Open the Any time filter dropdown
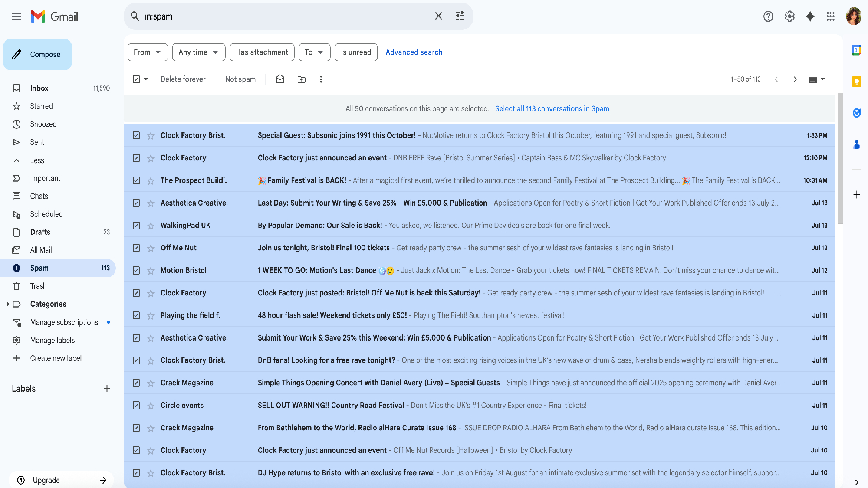 (x=198, y=52)
